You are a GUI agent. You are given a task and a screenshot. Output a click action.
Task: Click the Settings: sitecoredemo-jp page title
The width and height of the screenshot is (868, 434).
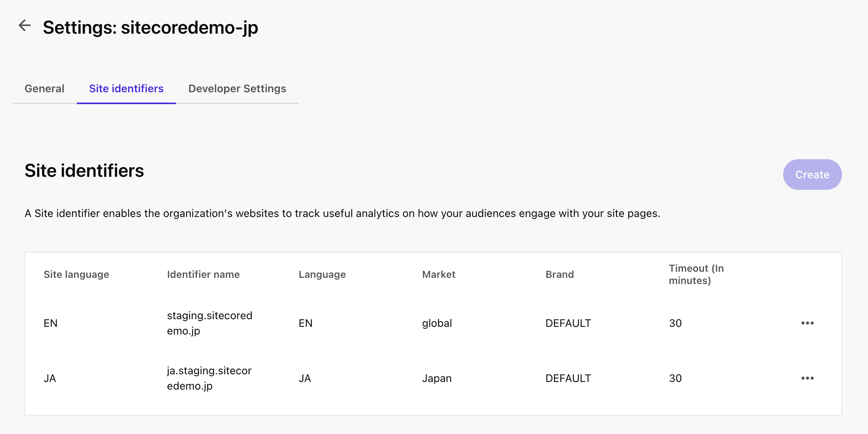point(150,28)
